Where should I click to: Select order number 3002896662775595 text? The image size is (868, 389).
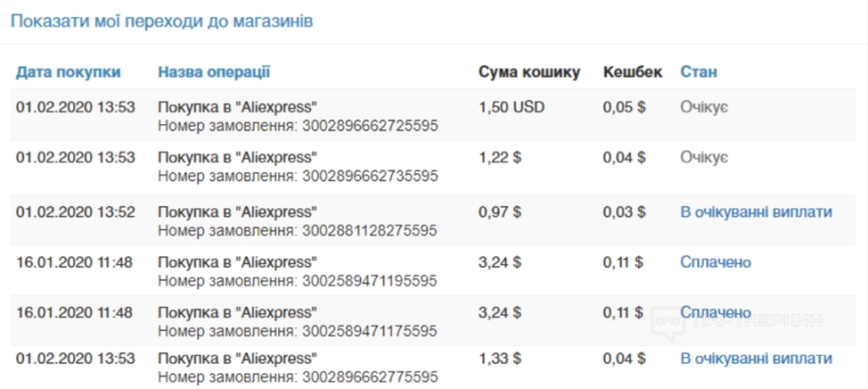(x=369, y=377)
